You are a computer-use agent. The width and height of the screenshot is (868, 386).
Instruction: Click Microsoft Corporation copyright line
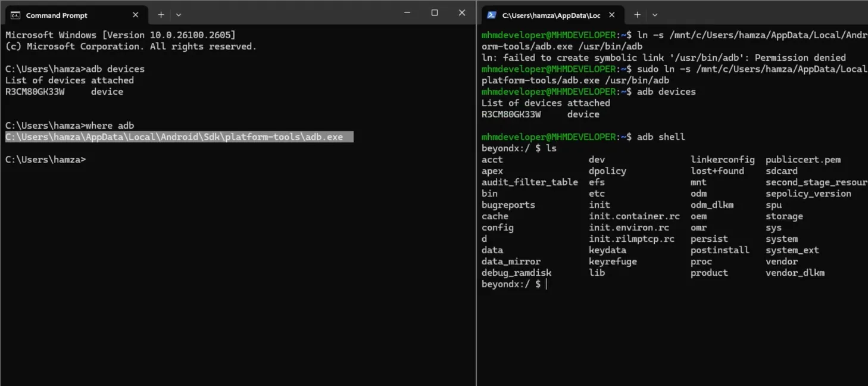tap(131, 46)
